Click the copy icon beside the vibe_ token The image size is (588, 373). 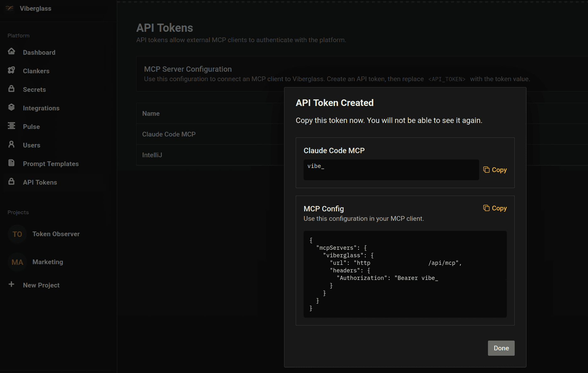pyautogui.click(x=486, y=170)
